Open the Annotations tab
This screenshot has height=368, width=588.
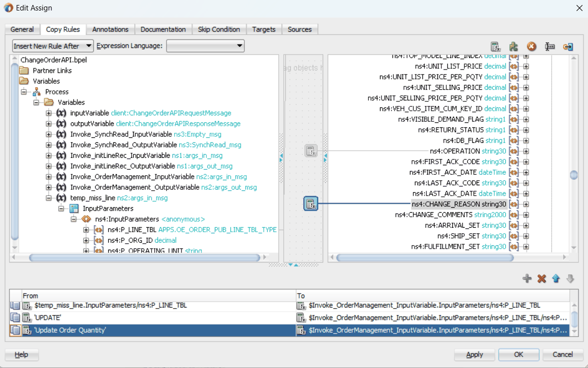click(110, 29)
